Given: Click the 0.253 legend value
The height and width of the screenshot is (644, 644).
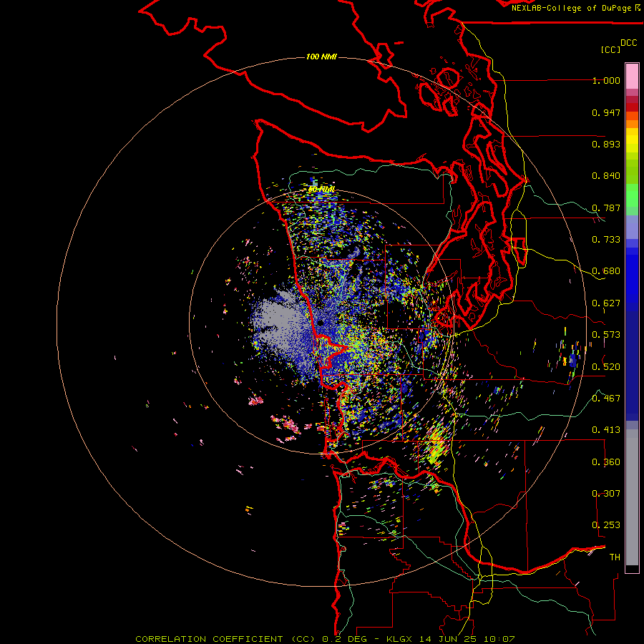Looking at the screenshot, I should click(606, 525).
